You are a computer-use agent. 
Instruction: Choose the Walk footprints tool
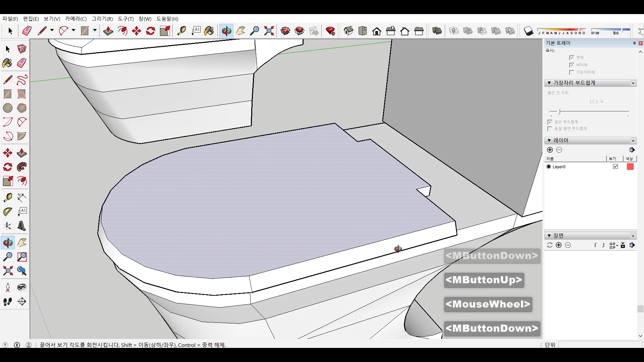[x=8, y=302]
